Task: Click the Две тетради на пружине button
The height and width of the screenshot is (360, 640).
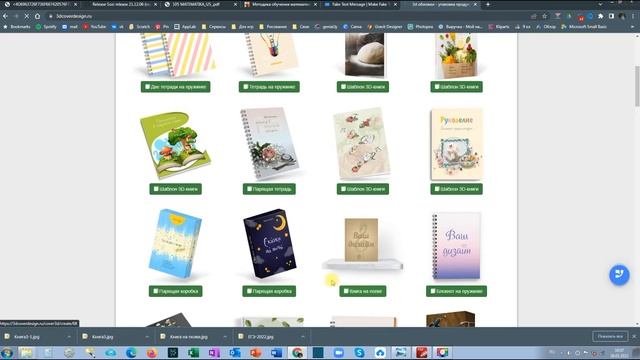Action: click(176, 87)
